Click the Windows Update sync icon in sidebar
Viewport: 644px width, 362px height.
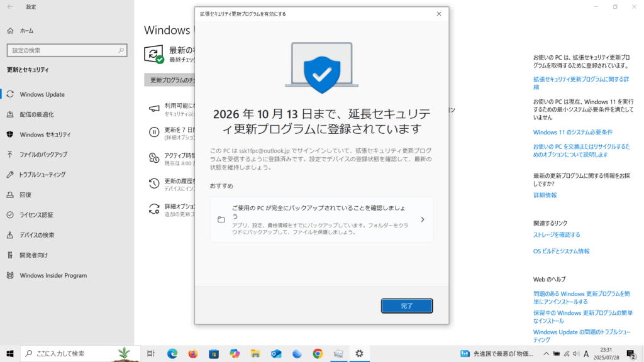[x=10, y=94]
